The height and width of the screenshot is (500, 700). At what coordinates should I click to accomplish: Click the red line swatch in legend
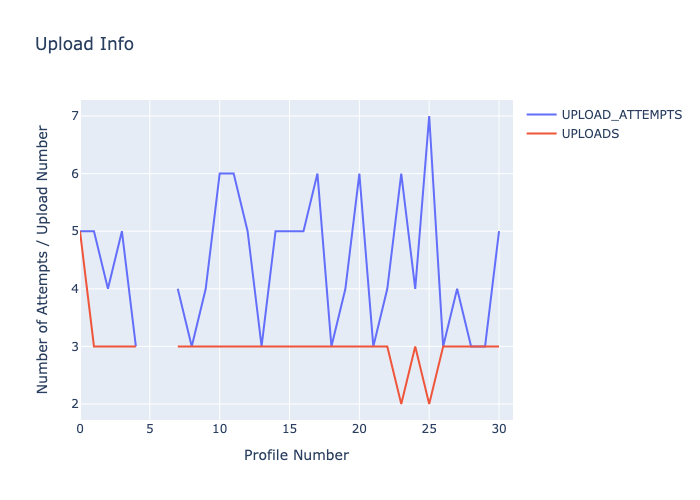541,134
